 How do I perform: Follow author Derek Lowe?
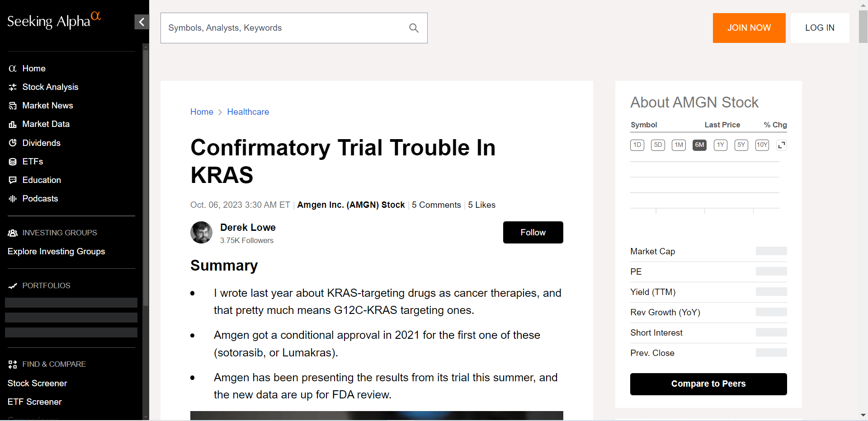533,232
